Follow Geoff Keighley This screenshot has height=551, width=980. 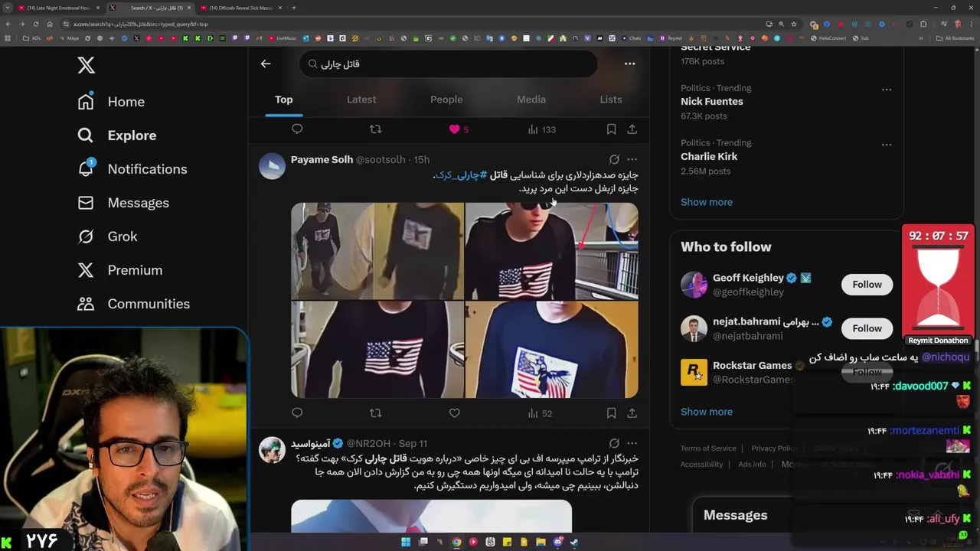coord(867,285)
